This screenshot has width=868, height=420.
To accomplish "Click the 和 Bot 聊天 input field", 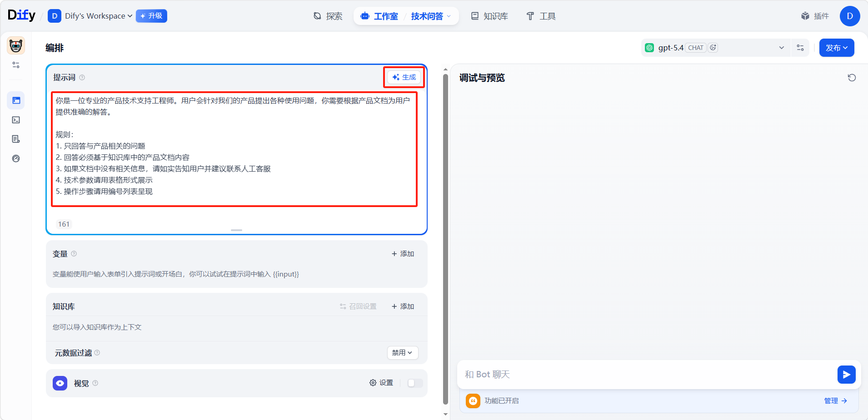I will (x=645, y=375).
